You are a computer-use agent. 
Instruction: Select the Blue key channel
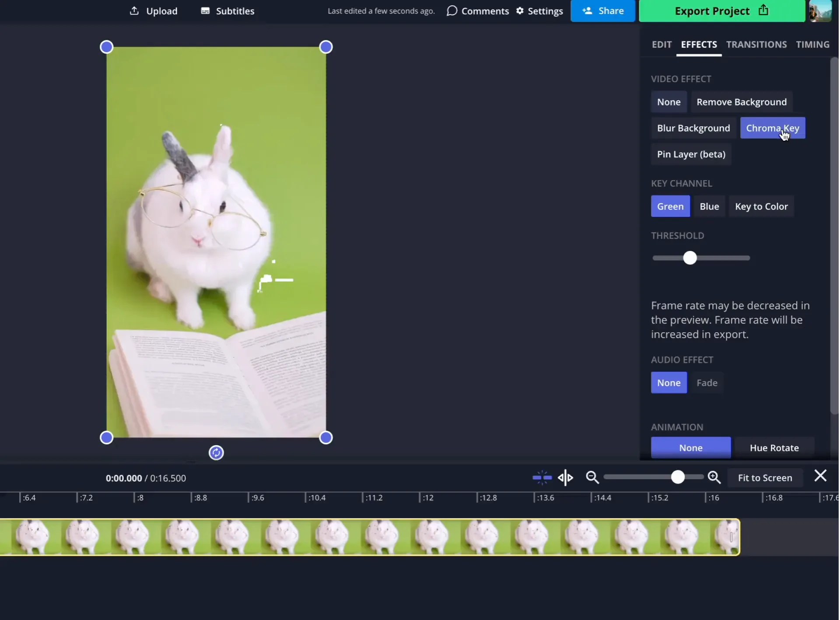click(709, 206)
